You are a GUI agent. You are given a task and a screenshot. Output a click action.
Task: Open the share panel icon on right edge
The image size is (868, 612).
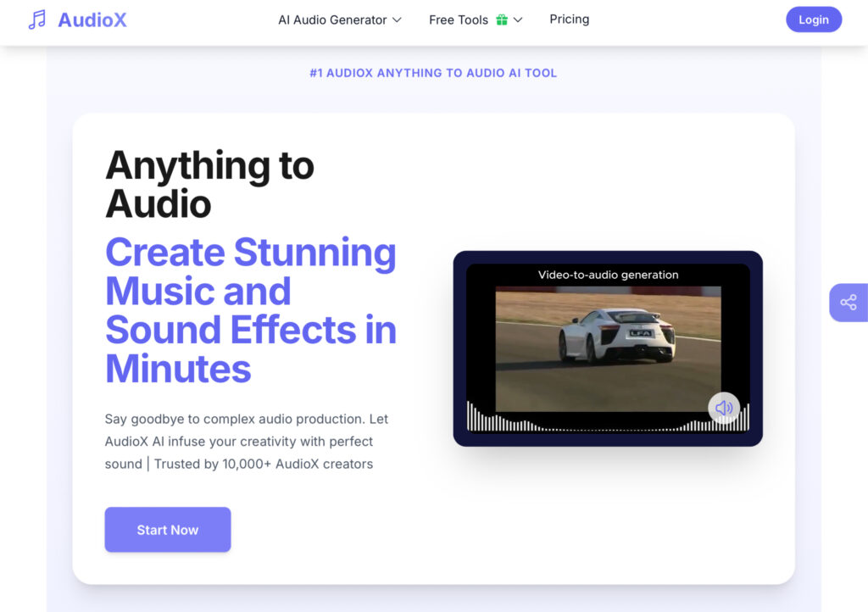848,302
